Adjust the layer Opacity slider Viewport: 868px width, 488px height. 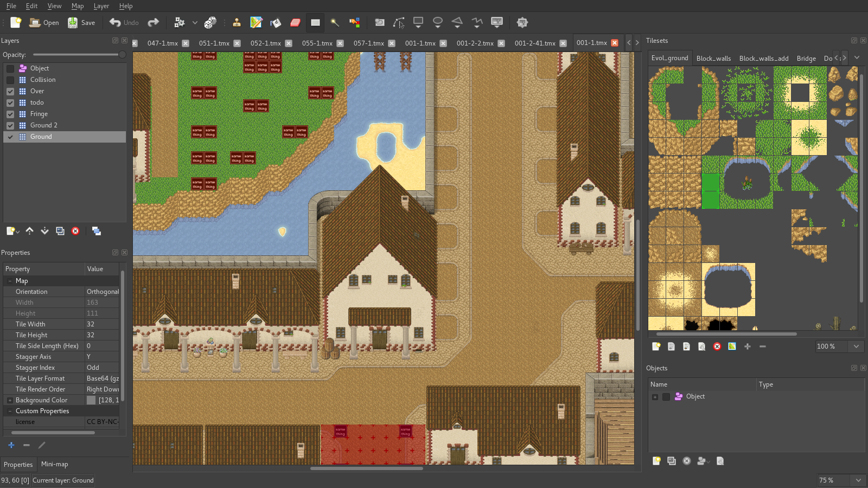pos(79,55)
